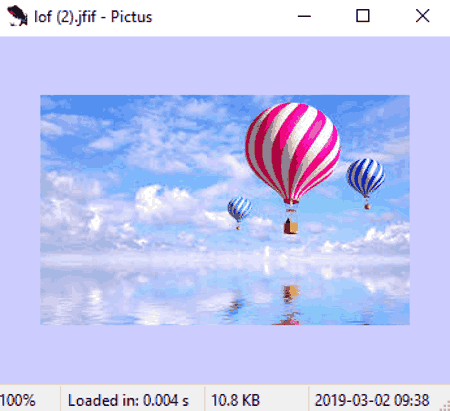The height and width of the screenshot is (411, 450).
Task: Click the 2019-03-02 09:38 date field
Action: pyautogui.click(x=372, y=400)
